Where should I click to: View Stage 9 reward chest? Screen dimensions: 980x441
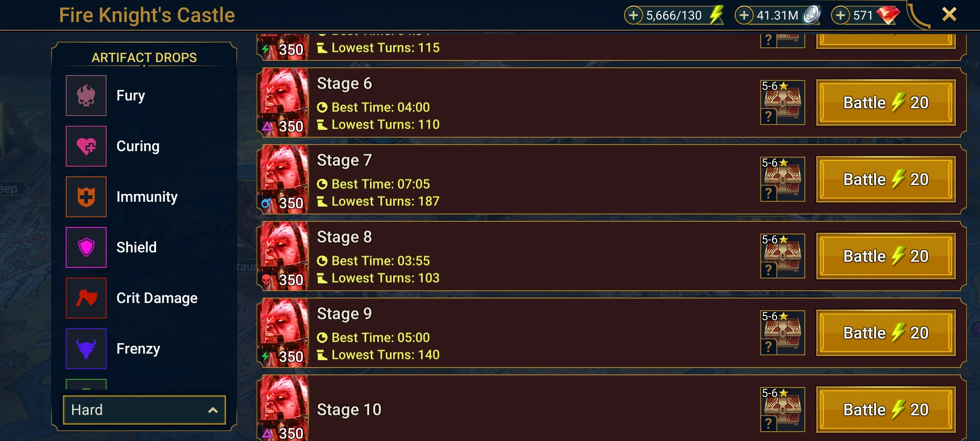click(782, 333)
